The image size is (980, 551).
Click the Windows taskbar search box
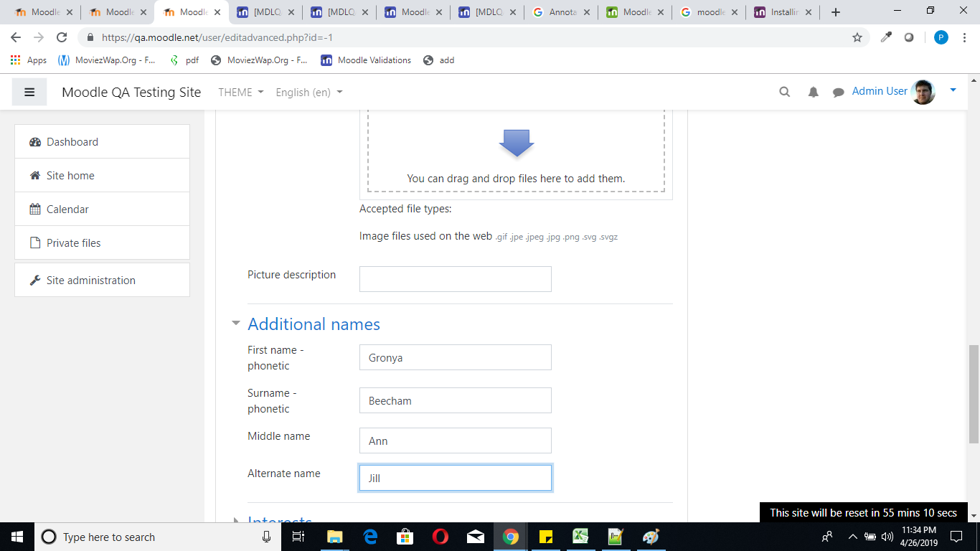[x=156, y=537]
